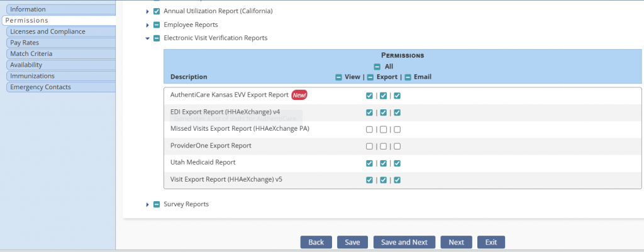Enable View for ProviderOne Export Report
The height and width of the screenshot is (252, 644).
(x=369, y=146)
